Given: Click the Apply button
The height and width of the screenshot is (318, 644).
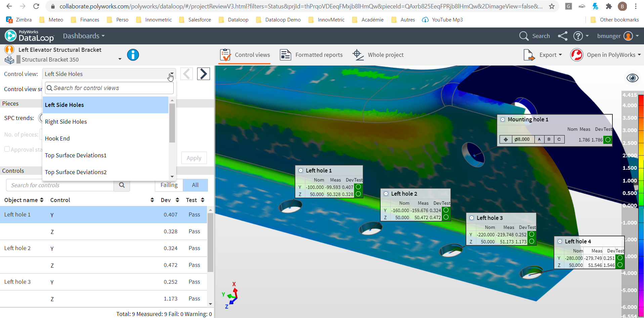Looking at the screenshot, I should [194, 158].
